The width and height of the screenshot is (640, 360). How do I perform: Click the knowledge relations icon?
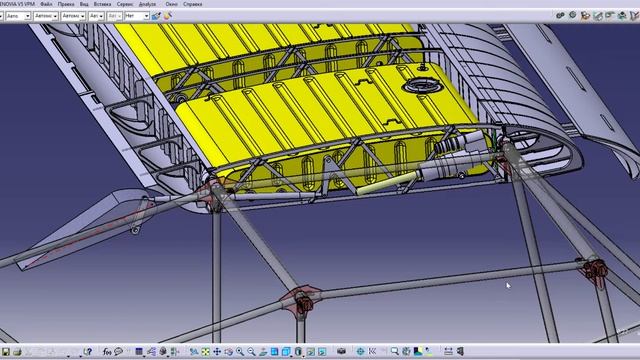pos(151,351)
